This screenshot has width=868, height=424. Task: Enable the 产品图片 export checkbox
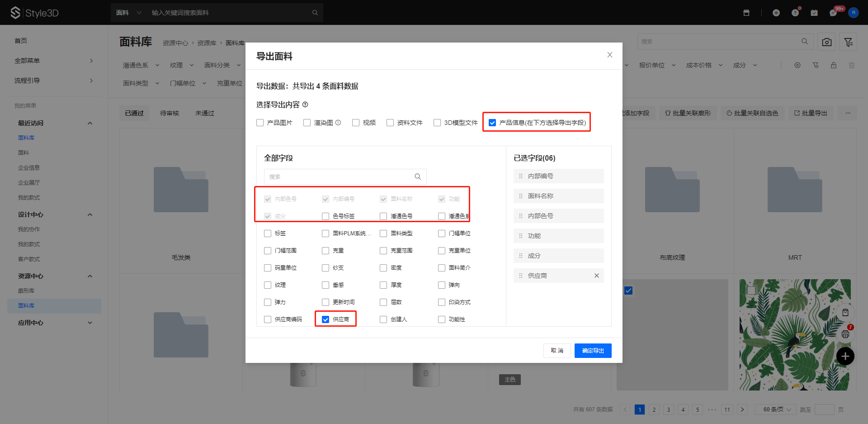[x=260, y=123]
